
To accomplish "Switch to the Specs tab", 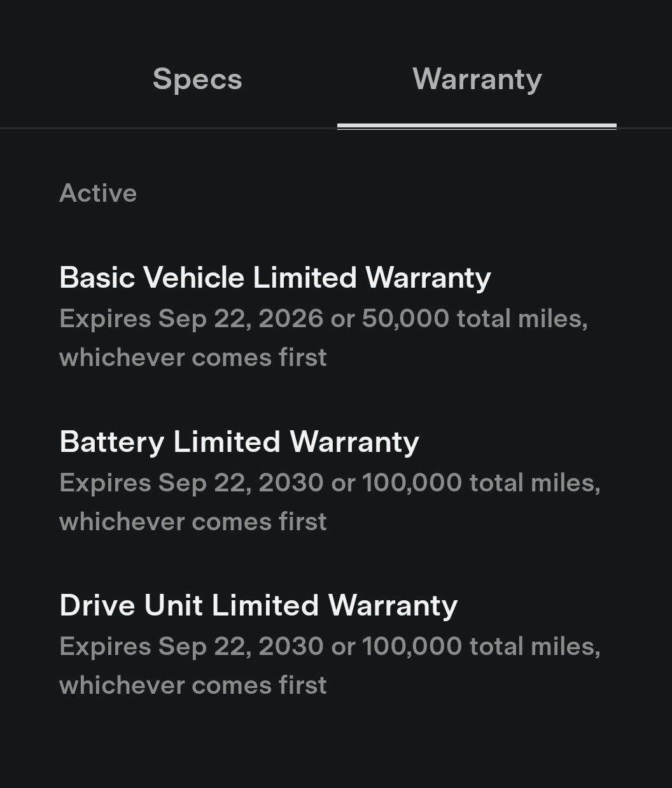I will pos(197,80).
